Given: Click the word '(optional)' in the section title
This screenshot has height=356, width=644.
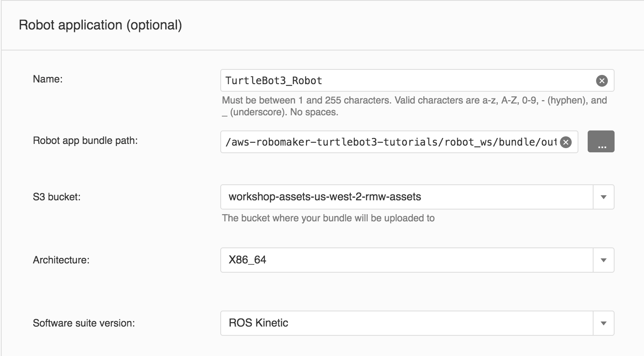Looking at the screenshot, I should point(155,25).
